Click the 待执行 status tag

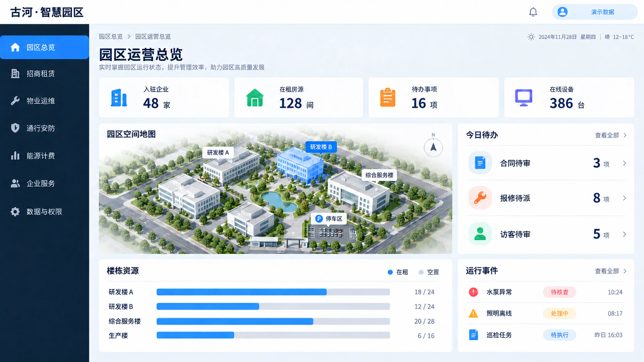coord(560,335)
